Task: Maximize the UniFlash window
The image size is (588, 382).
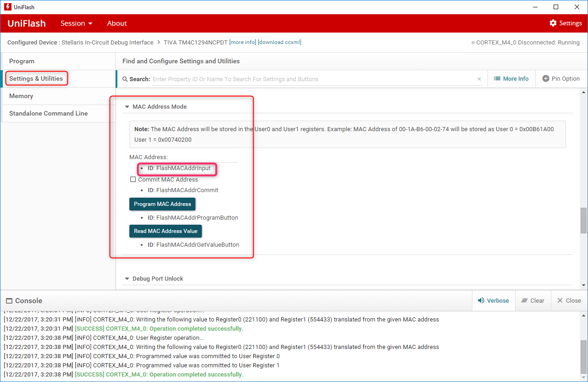Action: click(556, 7)
